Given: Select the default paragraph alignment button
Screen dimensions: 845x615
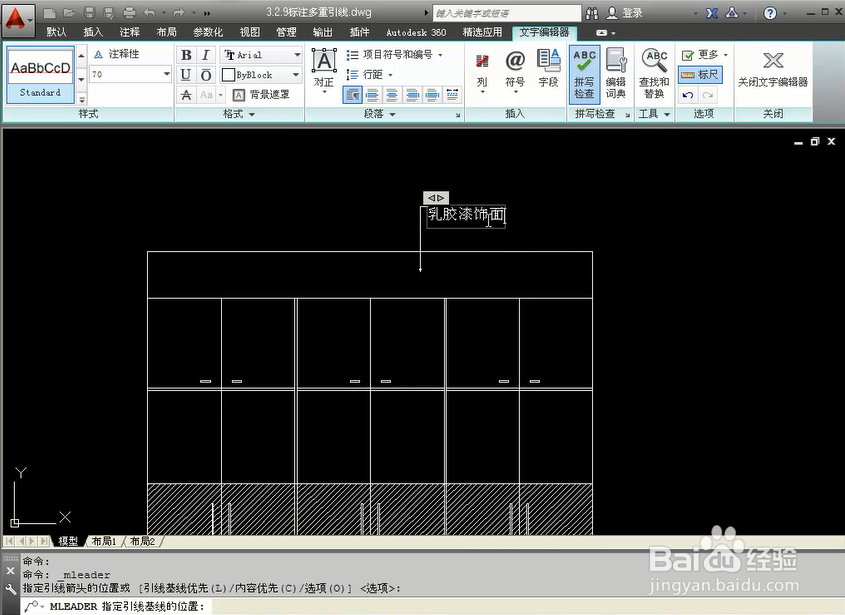Looking at the screenshot, I should pos(352,95).
